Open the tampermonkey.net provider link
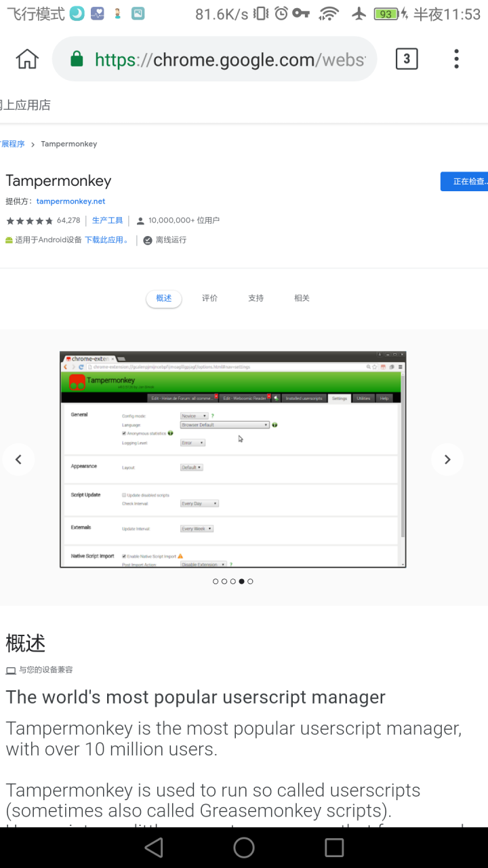The width and height of the screenshot is (488, 868). click(x=70, y=201)
